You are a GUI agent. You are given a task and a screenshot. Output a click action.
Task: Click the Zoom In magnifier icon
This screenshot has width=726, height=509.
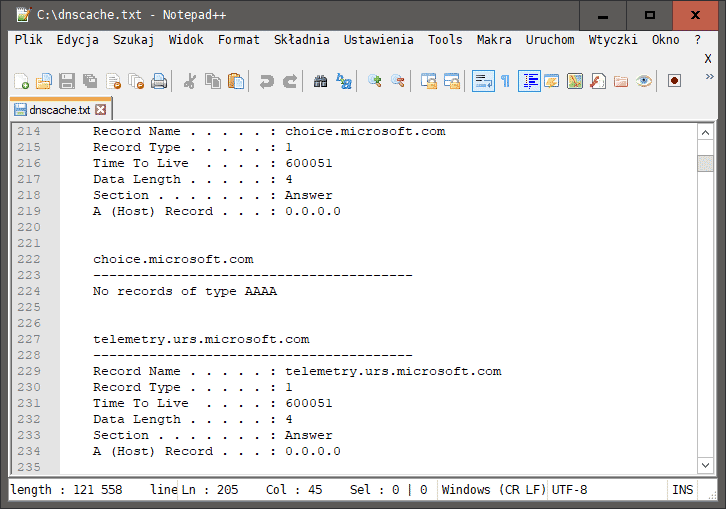pos(375,81)
